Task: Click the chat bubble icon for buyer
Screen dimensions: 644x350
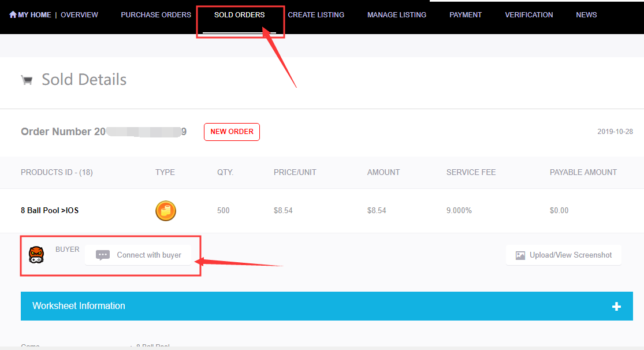Action: [x=103, y=255]
